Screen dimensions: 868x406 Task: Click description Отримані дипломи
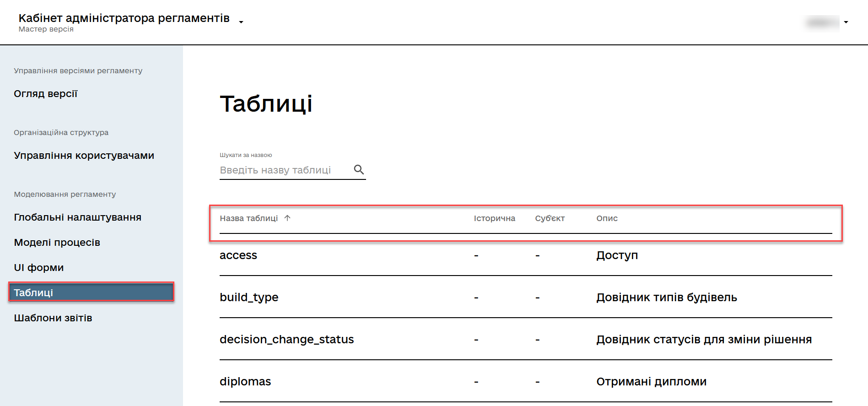(652, 381)
